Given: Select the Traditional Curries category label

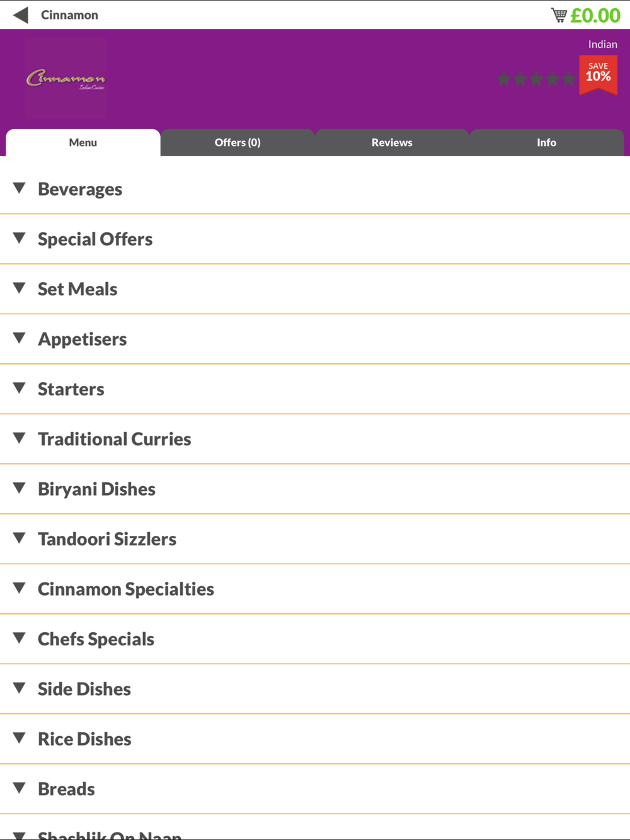Looking at the screenshot, I should 115,439.
